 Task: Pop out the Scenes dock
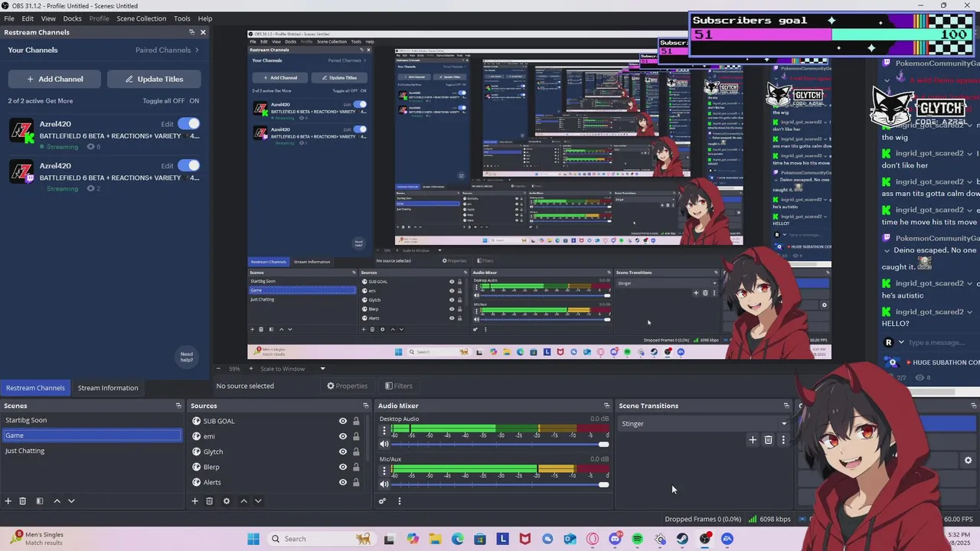coord(178,406)
